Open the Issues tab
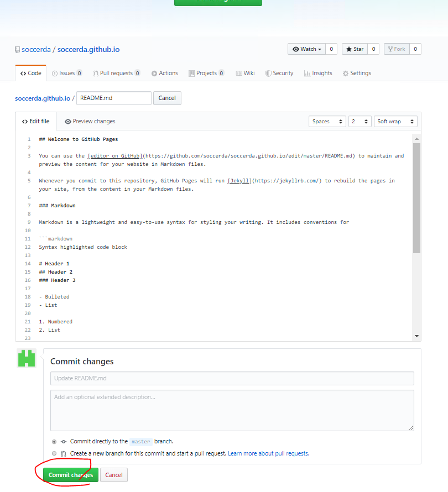This screenshot has width=448, height=492. tap(66, 73)
